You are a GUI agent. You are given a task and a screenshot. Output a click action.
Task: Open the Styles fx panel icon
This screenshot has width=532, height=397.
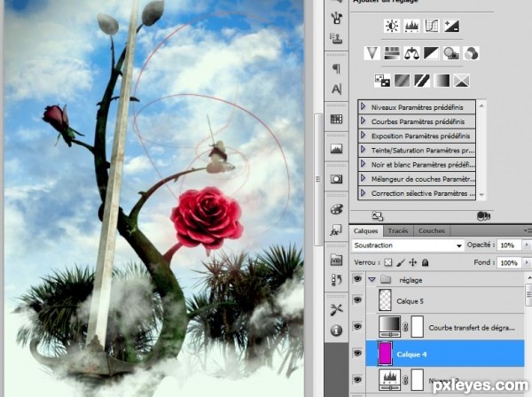tap(336, 230)
